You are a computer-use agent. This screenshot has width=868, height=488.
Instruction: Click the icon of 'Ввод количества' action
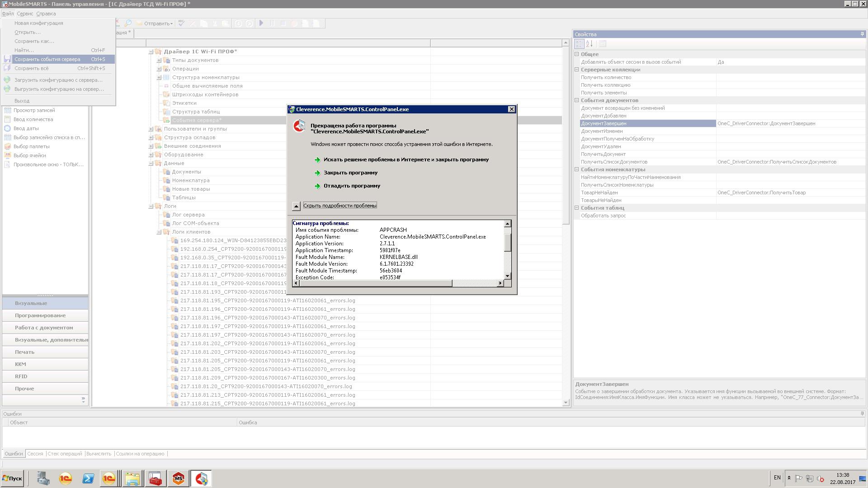click(x=7, y=119)
